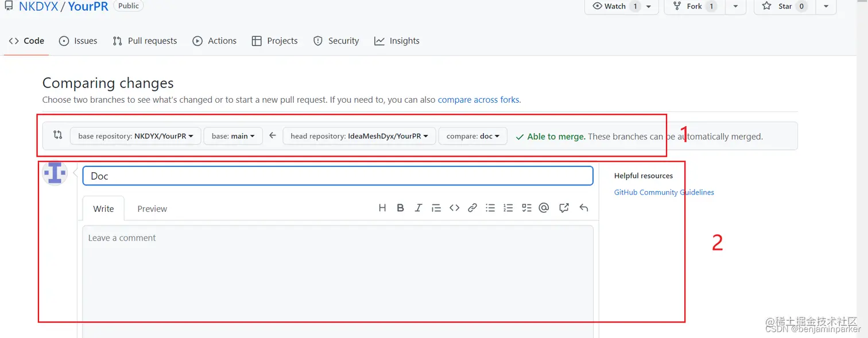Mention a user with @ icon
The width and height of the screenshot is (868, 338).
544,208
